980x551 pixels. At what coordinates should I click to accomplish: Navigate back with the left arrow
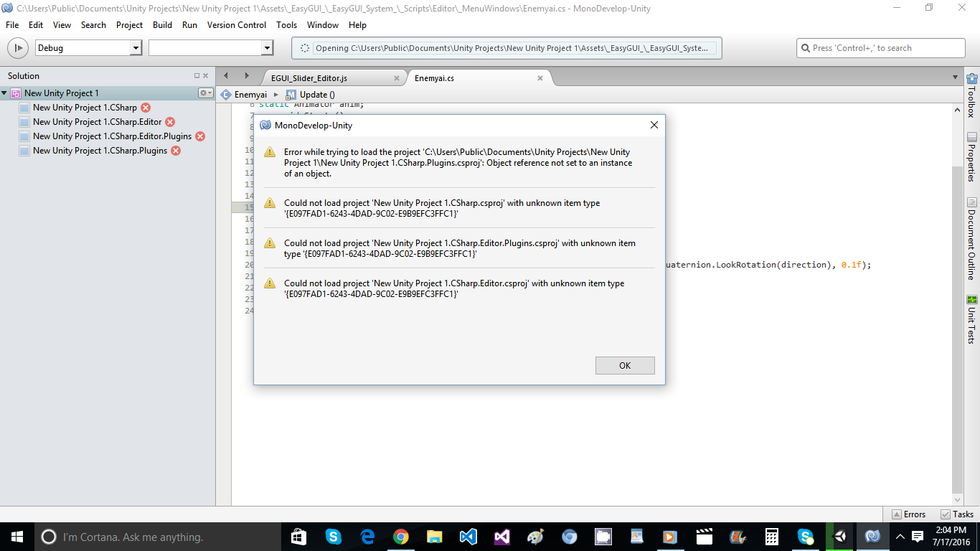click(x=226, y=76)
